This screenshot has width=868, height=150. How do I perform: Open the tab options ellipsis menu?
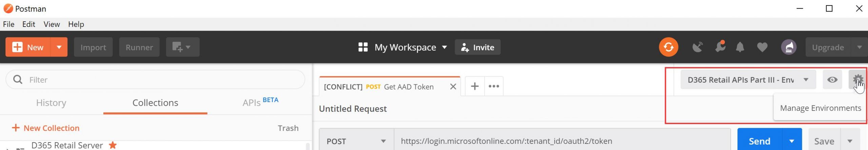(x=494, y=86)
